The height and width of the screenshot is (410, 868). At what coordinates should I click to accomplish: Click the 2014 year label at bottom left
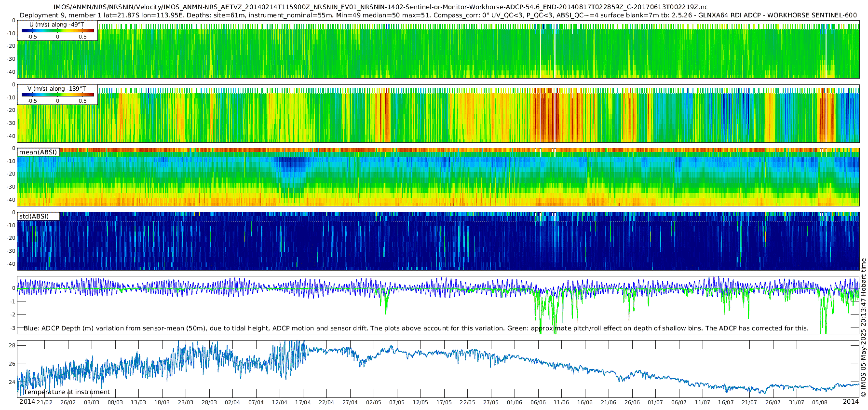(x=27, y=402)
